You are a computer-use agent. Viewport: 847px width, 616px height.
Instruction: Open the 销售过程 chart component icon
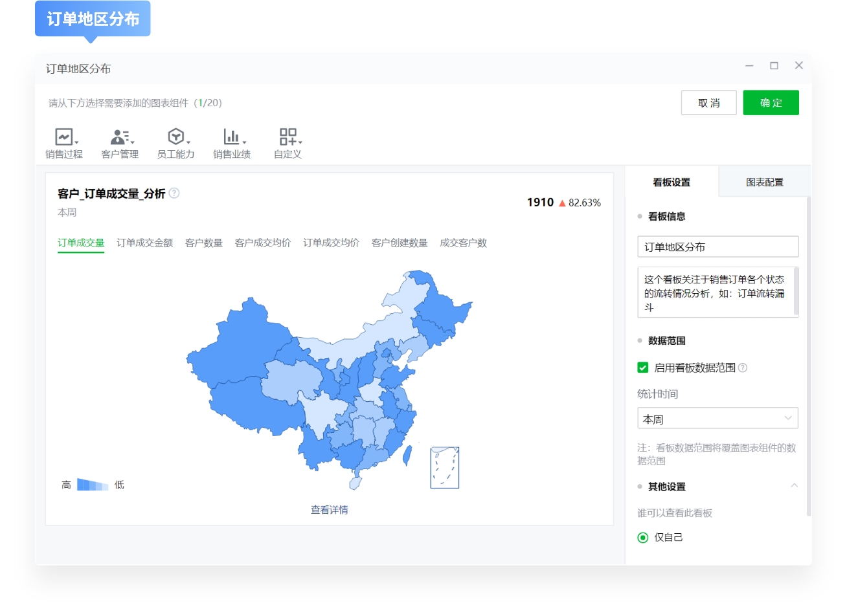(x=63, y=137)
